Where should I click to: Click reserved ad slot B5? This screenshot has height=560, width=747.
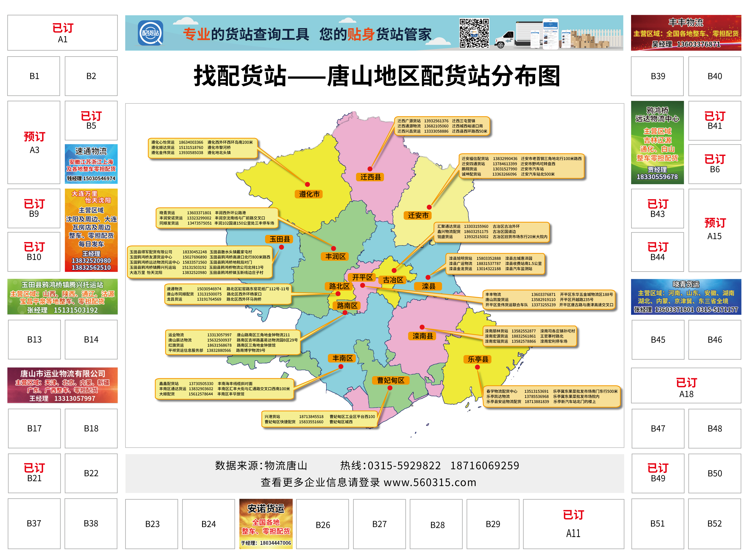91,120
